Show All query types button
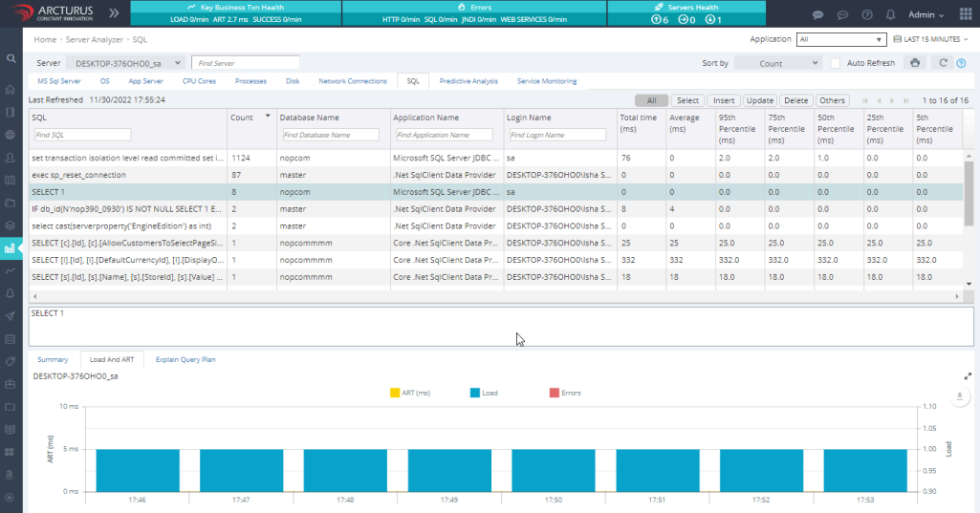This screenshot has width=980, height=513. pyautogui.click(x=652, y=100)
